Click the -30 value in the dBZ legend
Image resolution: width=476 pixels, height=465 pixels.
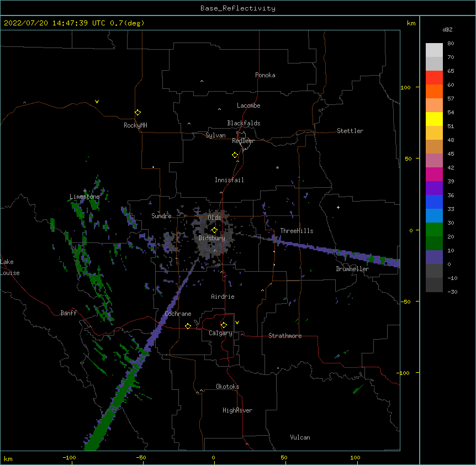[452, 292]
